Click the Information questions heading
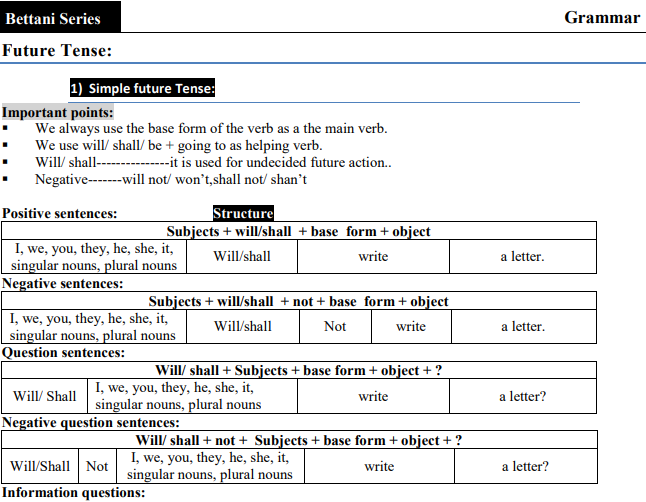 74,492
